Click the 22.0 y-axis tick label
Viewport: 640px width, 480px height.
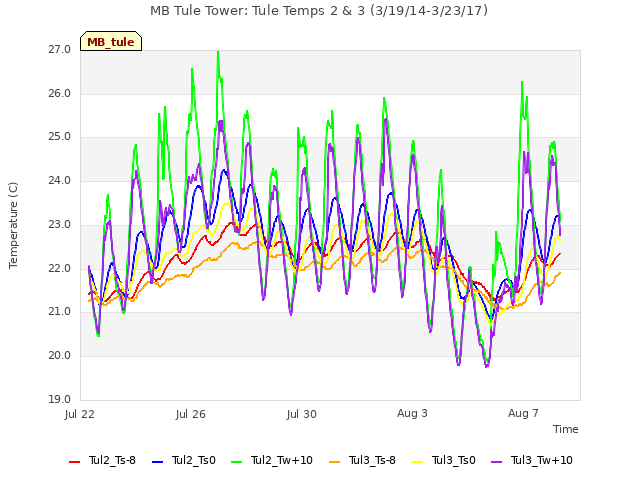[60, 269]
